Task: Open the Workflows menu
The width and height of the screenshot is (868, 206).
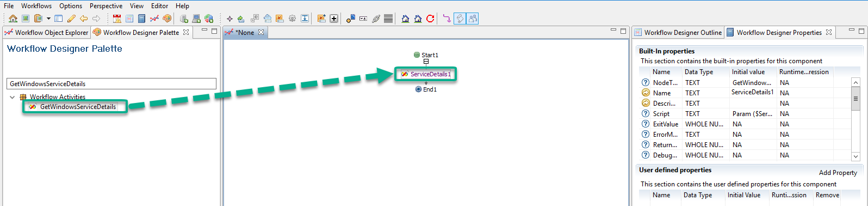Action: (36, 5)
